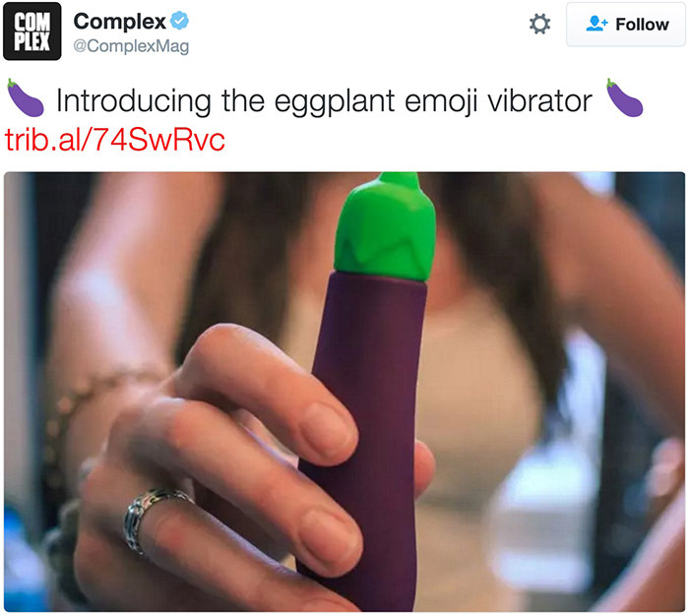Open the Complex logo profile avatar
689x616 pixels.
pyautogui.click(x=32, y=31)
